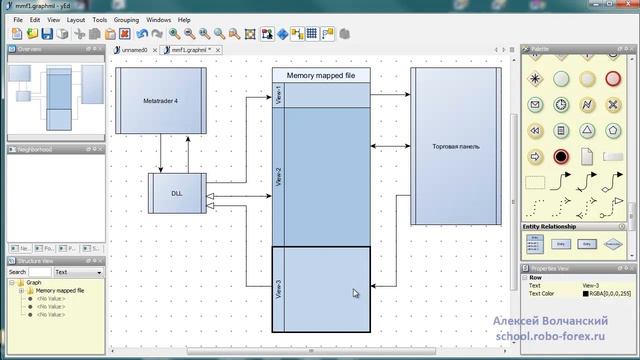Toggle the label snapping flag icon
The height and width of the screenshot is (360, 640).
[x=327, y=34]
